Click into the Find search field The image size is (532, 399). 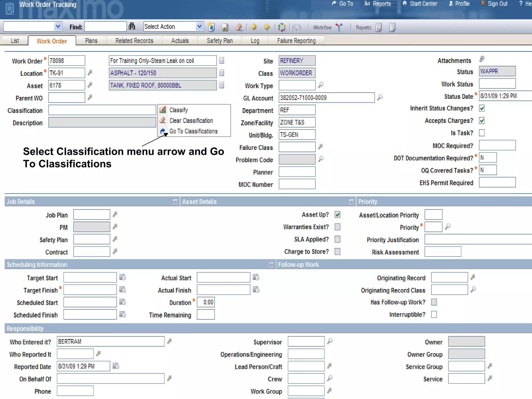105,26
